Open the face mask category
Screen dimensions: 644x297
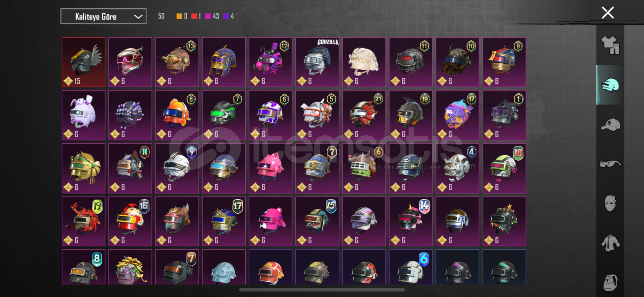point(610,203)
